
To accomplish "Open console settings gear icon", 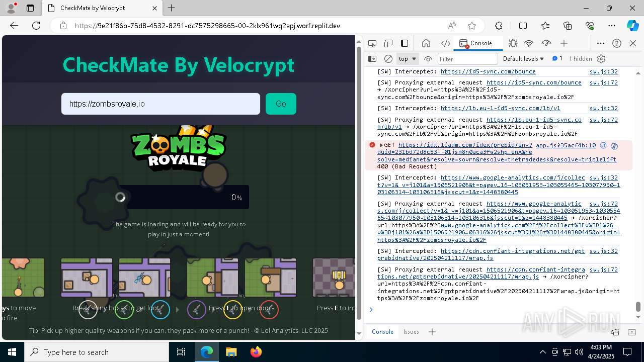I will click(x=601, y=59).
